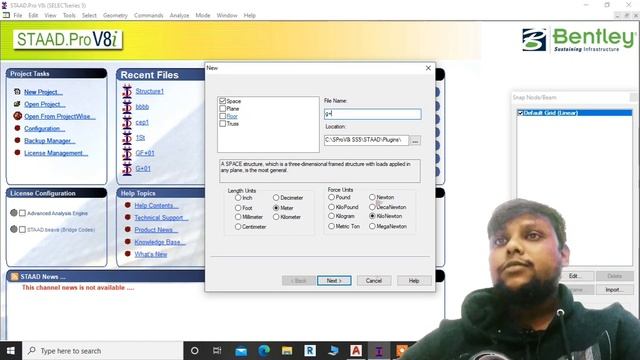Open the Edit menu
Viewport: 640px width, 360px height.
pos(33,15)
